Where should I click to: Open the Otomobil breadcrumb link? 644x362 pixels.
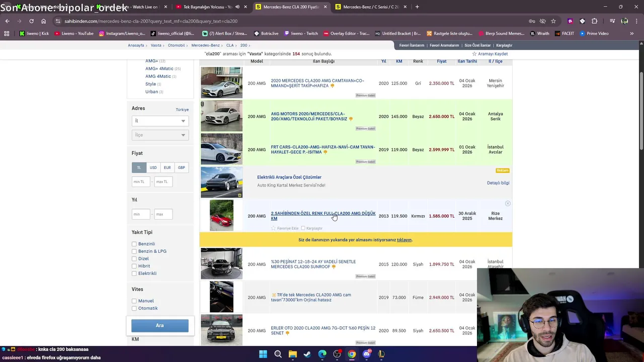177,45
